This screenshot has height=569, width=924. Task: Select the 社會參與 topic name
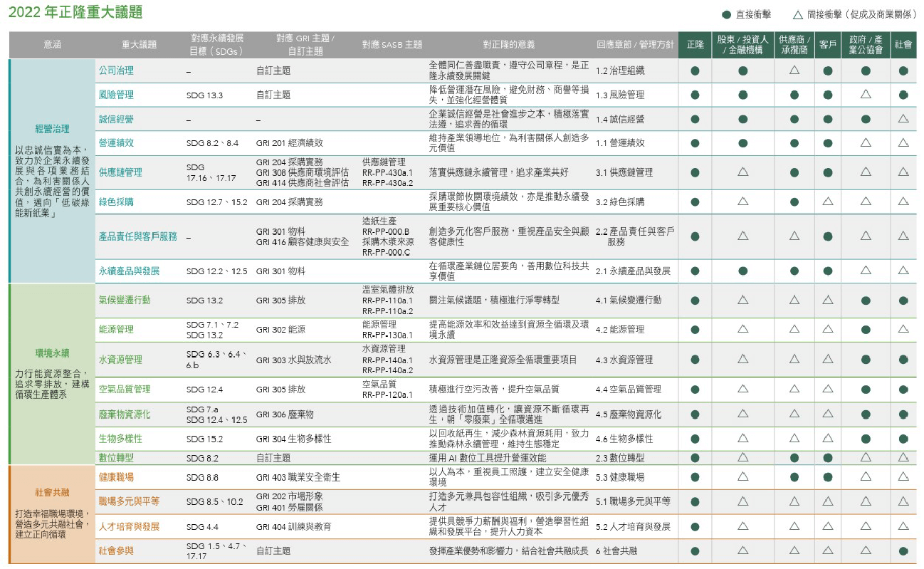pyautogui.click(x=116, y=550)
